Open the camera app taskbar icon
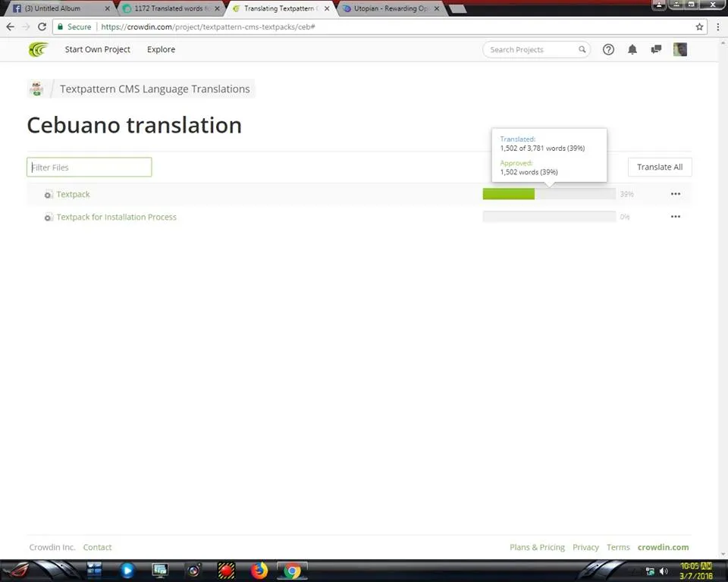This screenshot has width=728, height=582. 193,571
